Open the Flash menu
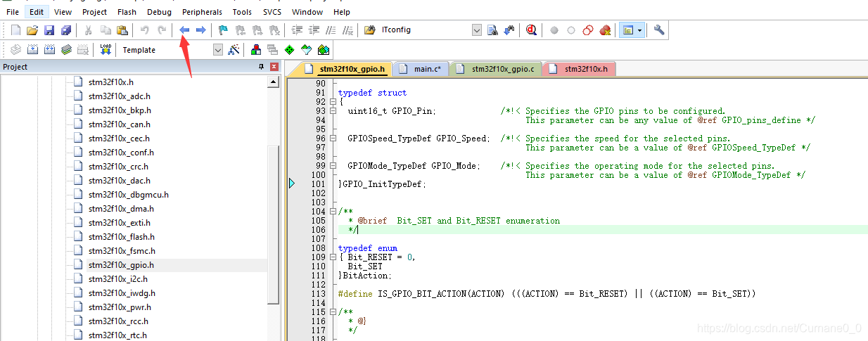The width and height of the screenshot is (868, 341). point(127,12)
